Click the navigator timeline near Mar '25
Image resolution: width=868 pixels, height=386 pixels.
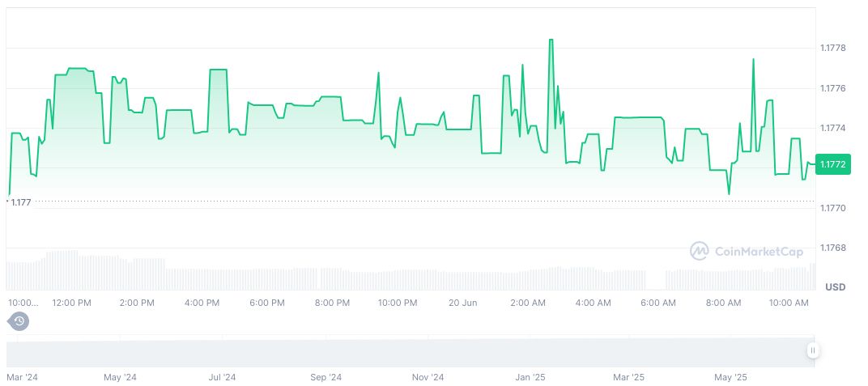pos(628,351)
